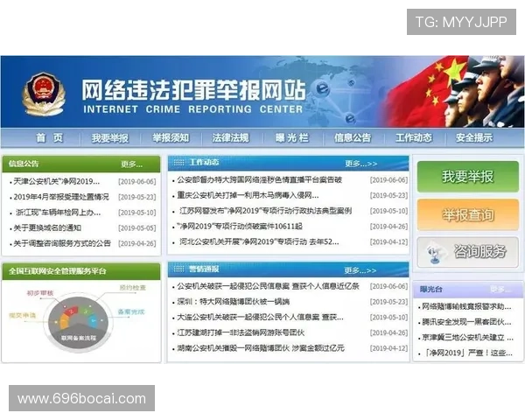525x420 pixels.
Task: Click the 网络违法犯罪举报网站 banner title
Action: click(x=194, y=90)
